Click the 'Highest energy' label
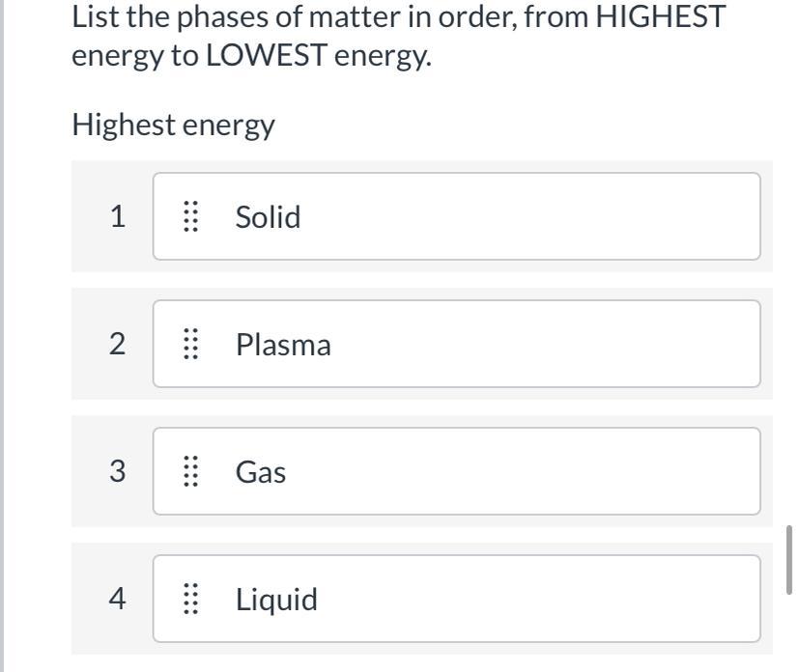The height and width of the screenshot is (672, 798). [x=174, y=125]
